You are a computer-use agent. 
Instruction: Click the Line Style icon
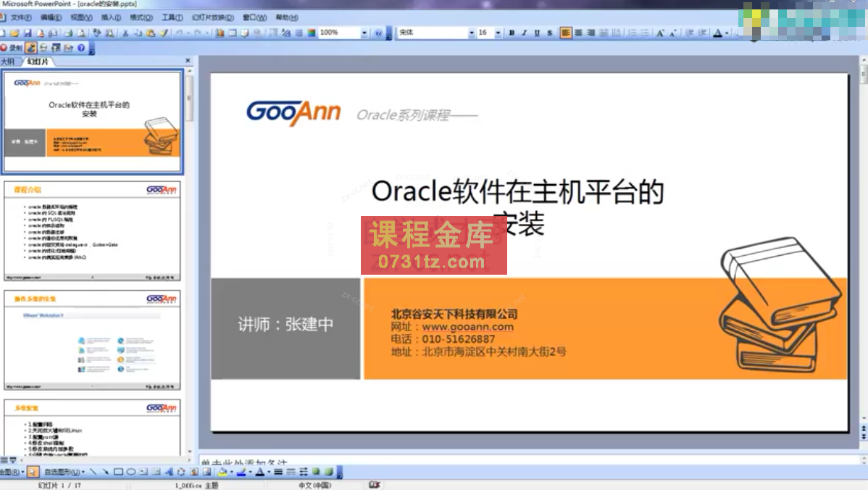point(278,473)
